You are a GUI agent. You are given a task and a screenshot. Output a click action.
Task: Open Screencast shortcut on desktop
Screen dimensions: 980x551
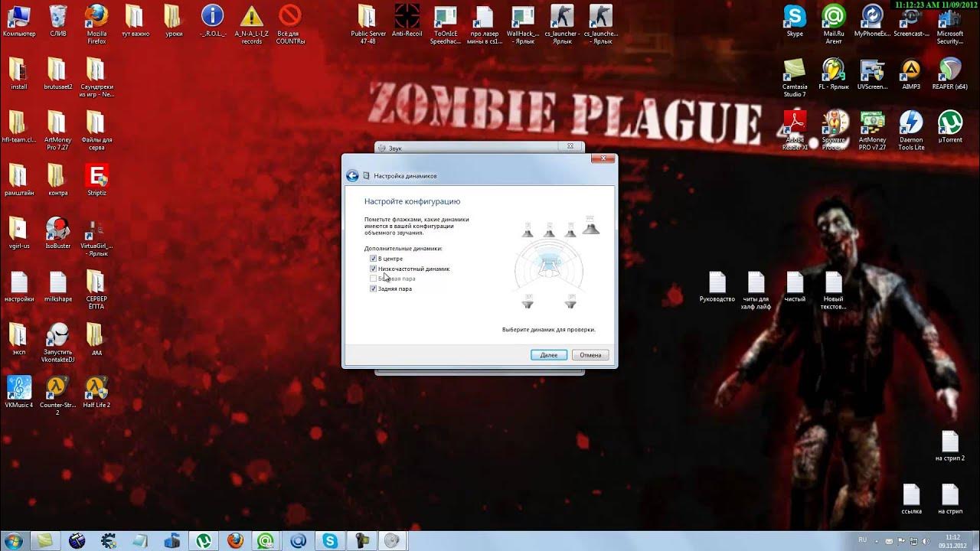tap(911, 21)
